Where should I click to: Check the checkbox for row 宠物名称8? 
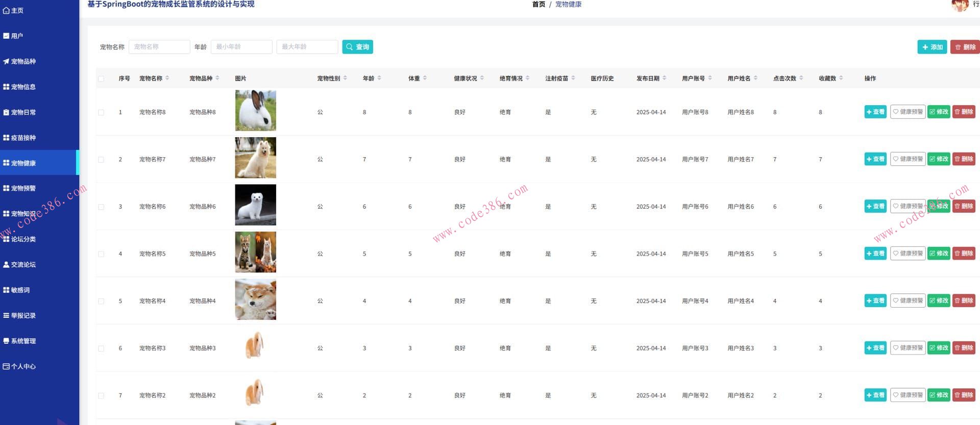click(101, 112)
